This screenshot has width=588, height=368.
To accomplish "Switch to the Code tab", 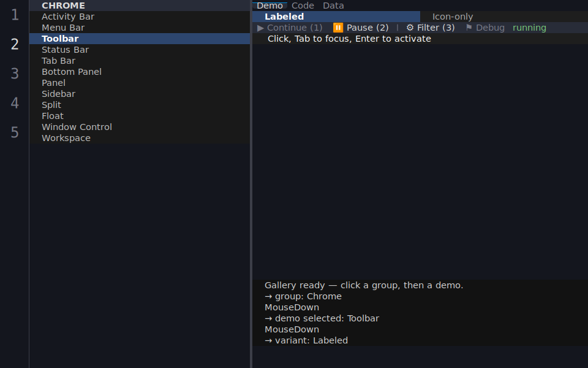I will [303, 6].
